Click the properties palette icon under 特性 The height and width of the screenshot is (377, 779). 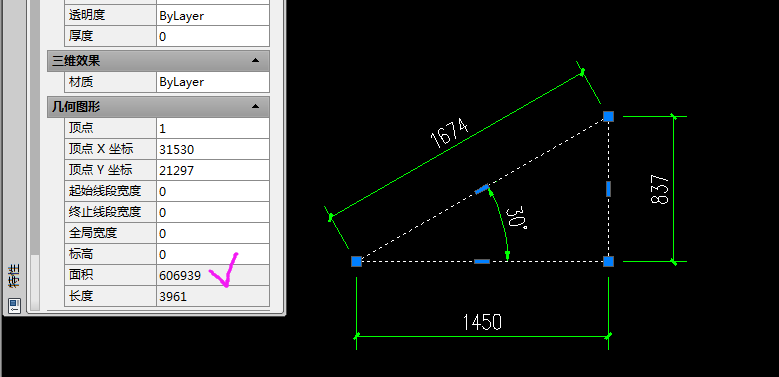pyautogui.click(x=14, y=305)
